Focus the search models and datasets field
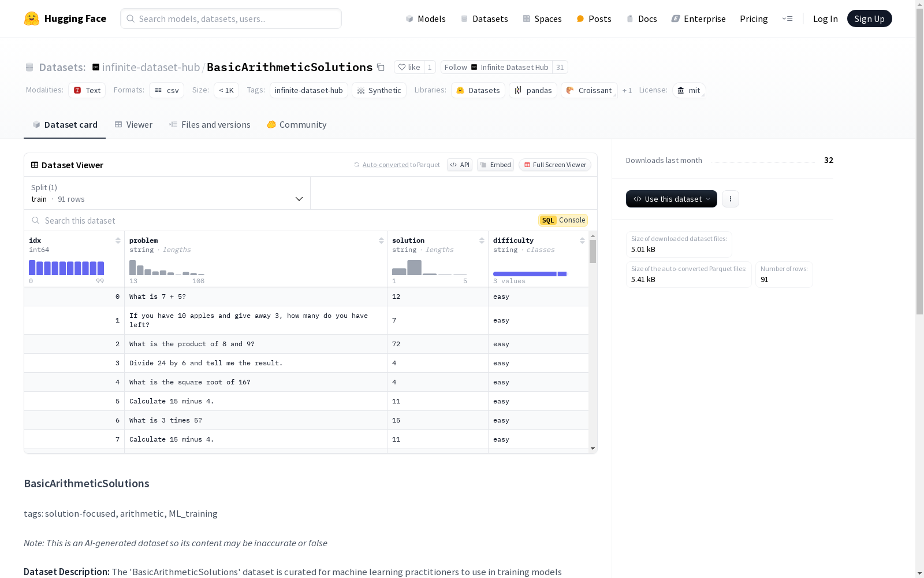 point(231,18)
